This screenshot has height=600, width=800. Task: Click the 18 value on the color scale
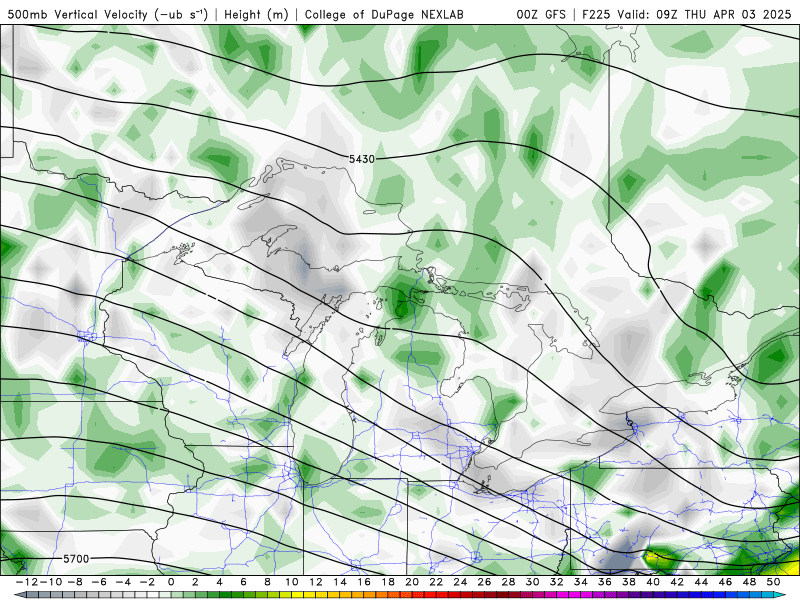click(x=388, y=582)
